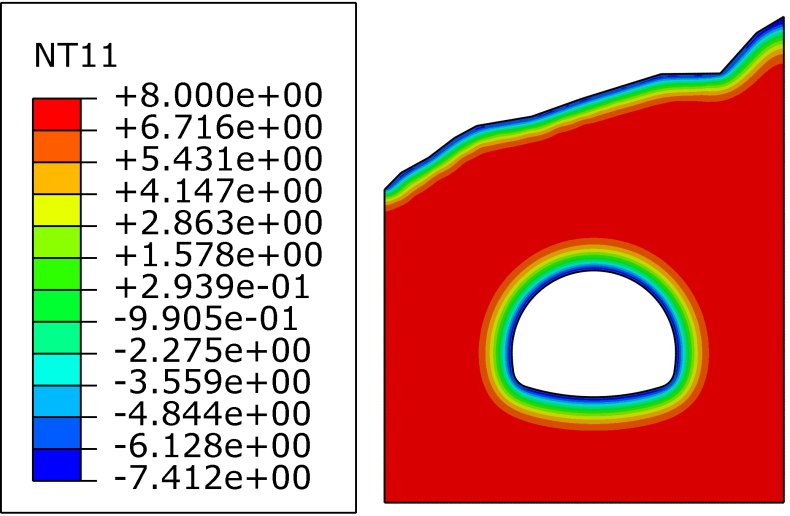Image resolution: width=790 pixels, height=516 pixels.
Task: Click the -7.412e+00 minimum value label
Action: [212, 477]
